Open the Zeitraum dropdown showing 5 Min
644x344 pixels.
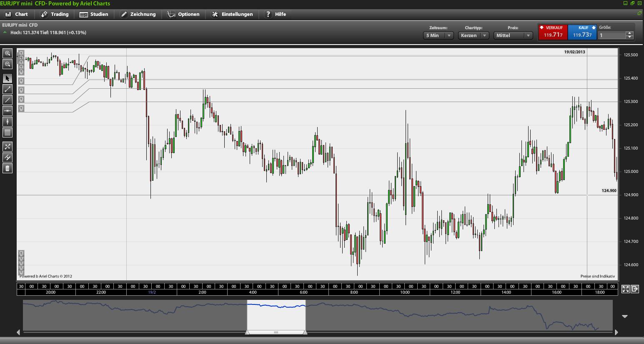point(438,35)
